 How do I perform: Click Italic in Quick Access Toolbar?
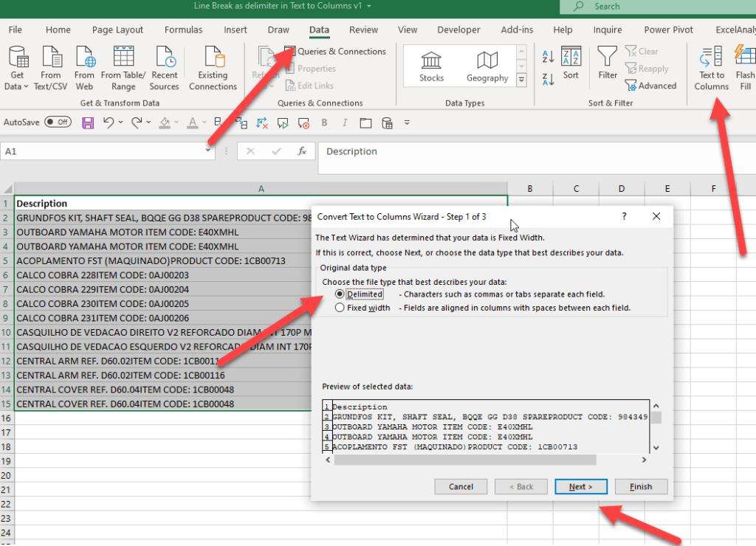click(x=345, y=123)
